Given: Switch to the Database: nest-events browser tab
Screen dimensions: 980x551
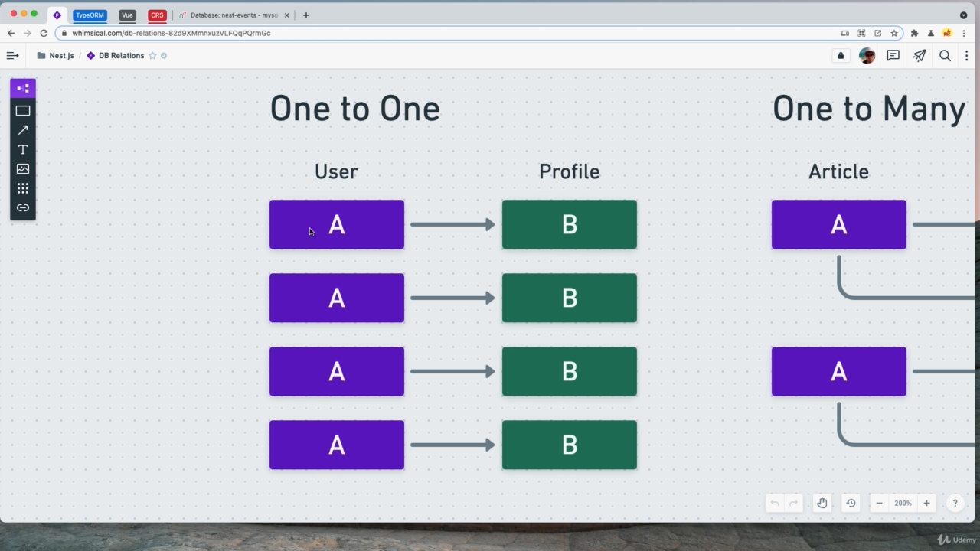Looking at the screenshot, I should pyautogui.click(x=230, y=15).
